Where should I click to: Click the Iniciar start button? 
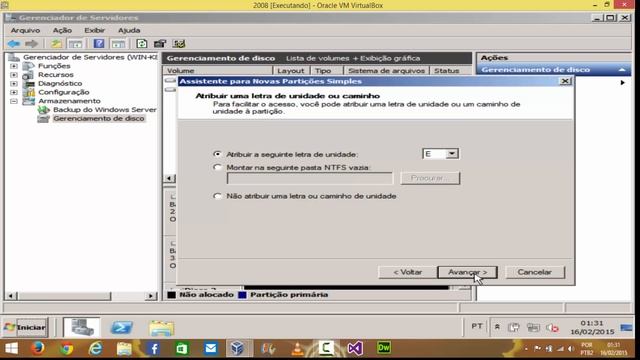[x=26, y=327]
